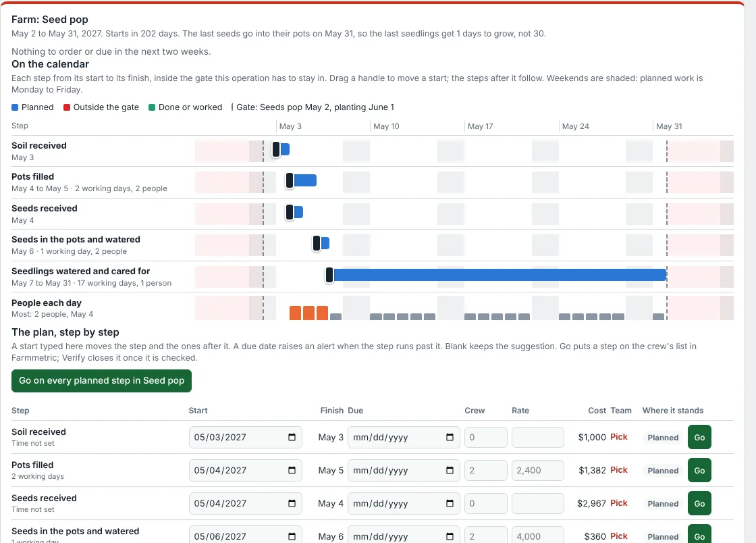The height and width of the screenshot is (543, 756).
Task: Click the May 10 calendar column header
Action: [386, 126]
